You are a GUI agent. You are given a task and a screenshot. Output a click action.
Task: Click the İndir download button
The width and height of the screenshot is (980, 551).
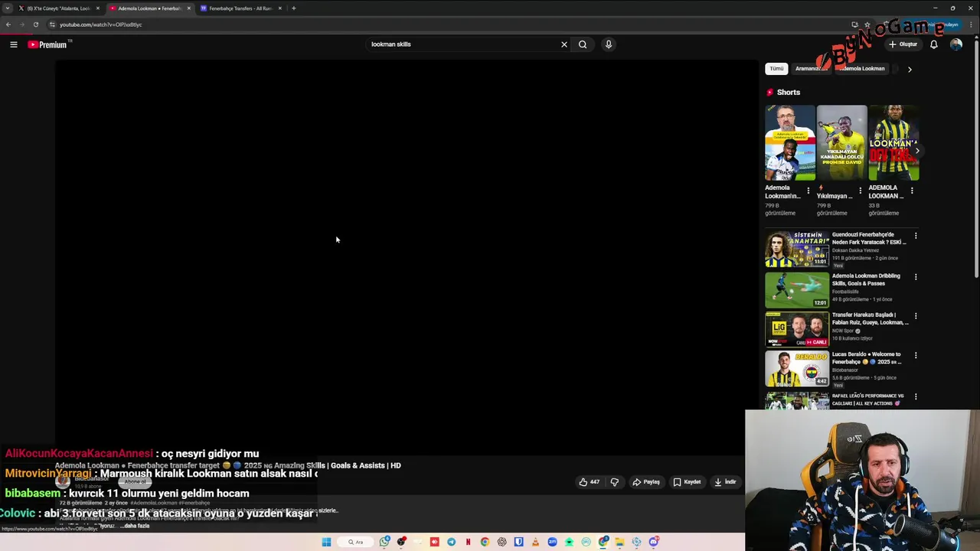[725, 482]
